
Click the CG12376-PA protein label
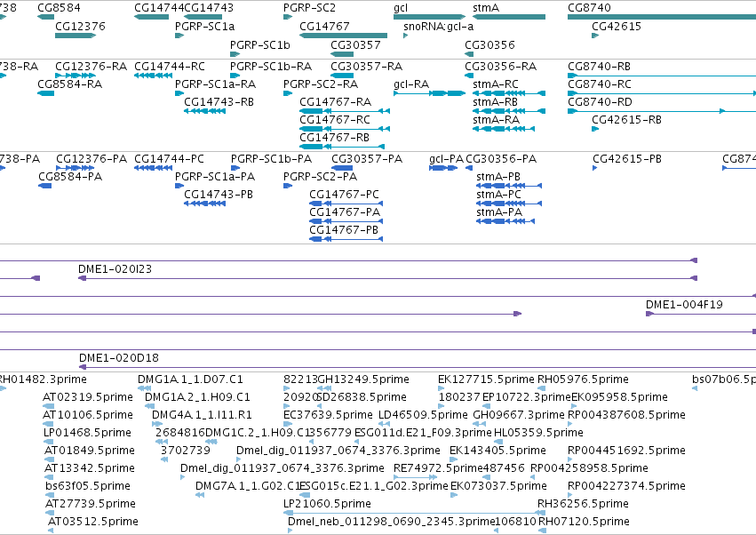pos(92,159)
